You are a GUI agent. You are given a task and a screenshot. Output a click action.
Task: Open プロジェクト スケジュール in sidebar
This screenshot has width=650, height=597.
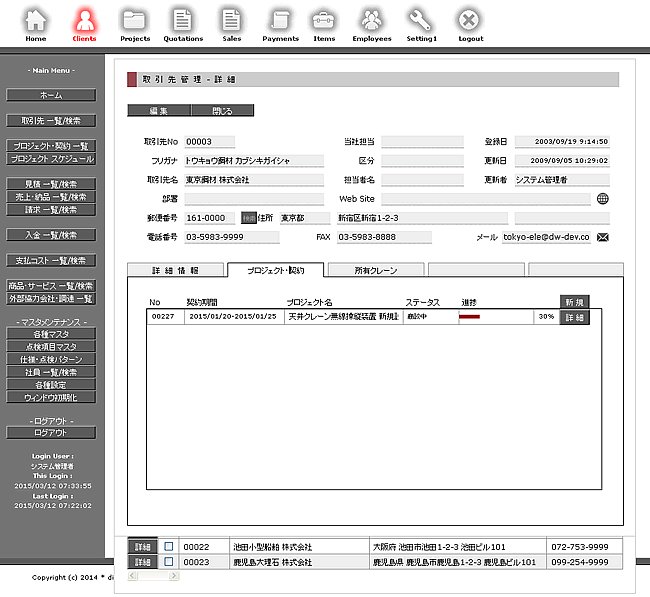pyautogui.click(x=51, y=159)
